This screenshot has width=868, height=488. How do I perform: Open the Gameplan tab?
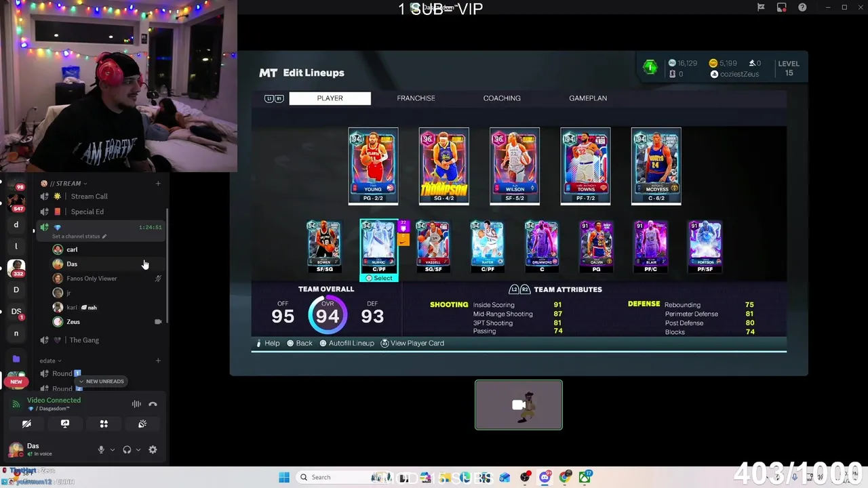588,98
